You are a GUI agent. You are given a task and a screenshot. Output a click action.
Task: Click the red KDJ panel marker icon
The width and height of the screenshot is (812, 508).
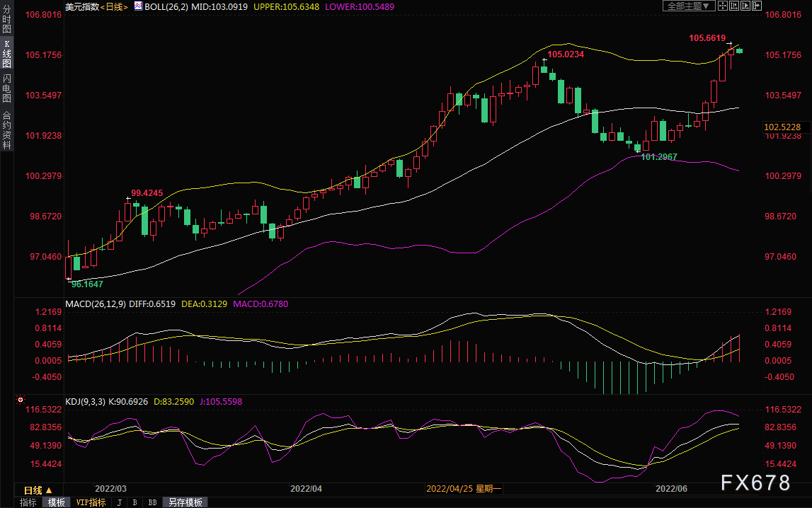coord(21,400)
